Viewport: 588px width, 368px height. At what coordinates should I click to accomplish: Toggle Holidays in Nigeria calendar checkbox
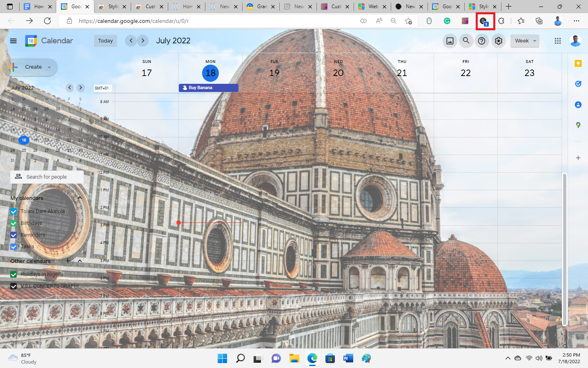[13, 274]
